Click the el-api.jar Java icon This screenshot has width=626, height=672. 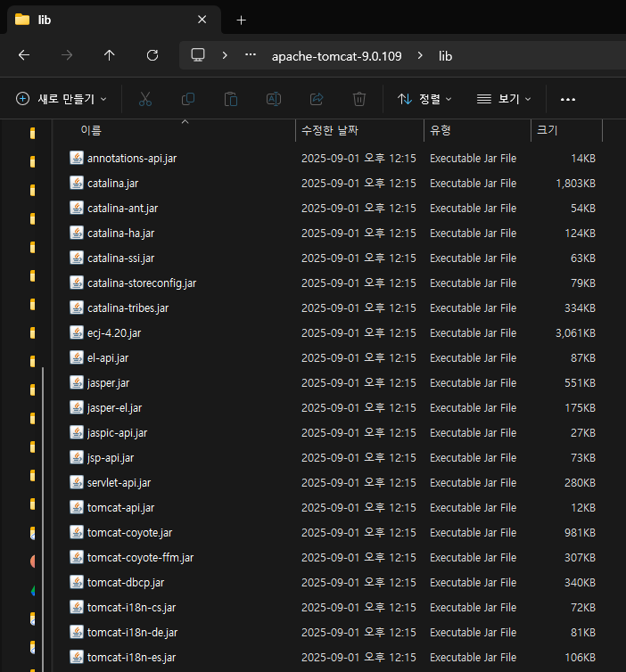[x=77, y=357]
